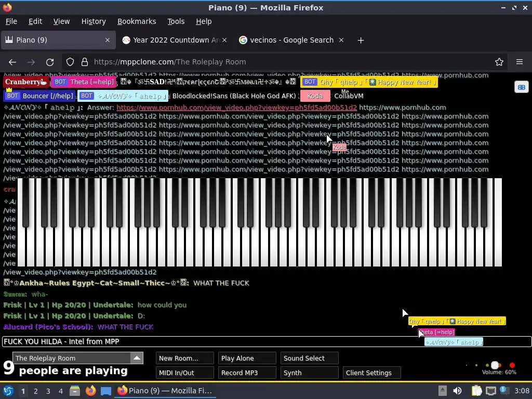Click the New Room... button

pos(185,358)
